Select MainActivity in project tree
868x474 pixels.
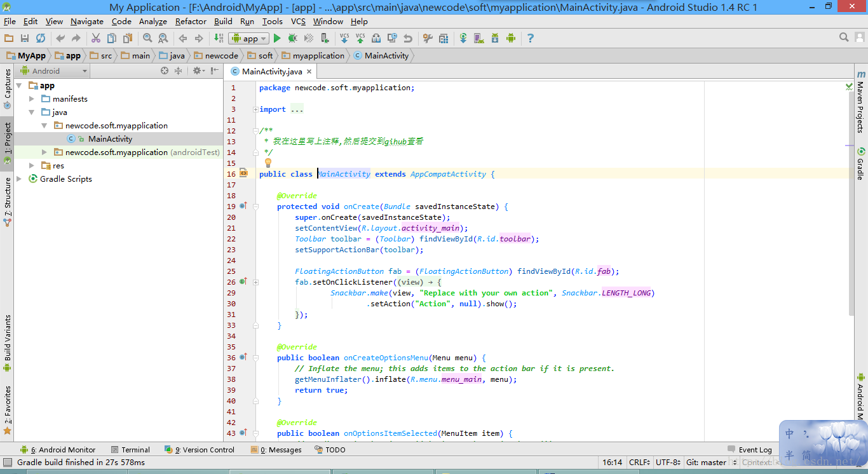[110, 139]
